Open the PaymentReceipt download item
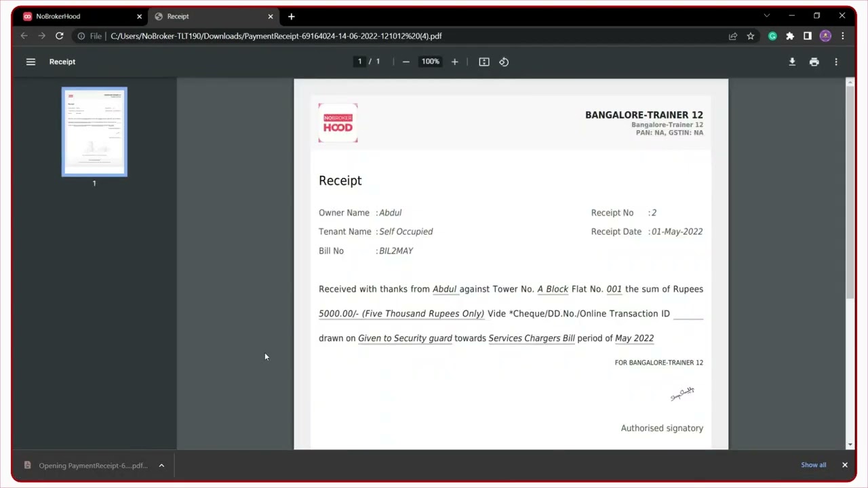 click(86, 466)
